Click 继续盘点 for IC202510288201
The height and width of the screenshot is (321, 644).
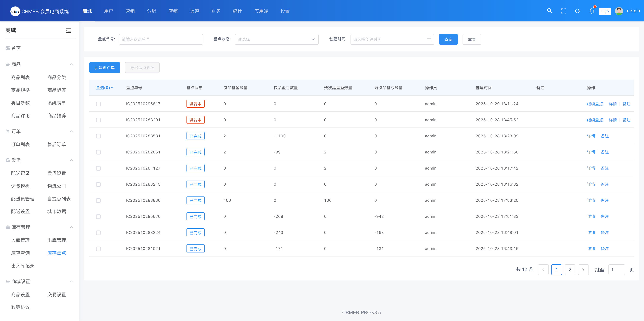(595, 120)
